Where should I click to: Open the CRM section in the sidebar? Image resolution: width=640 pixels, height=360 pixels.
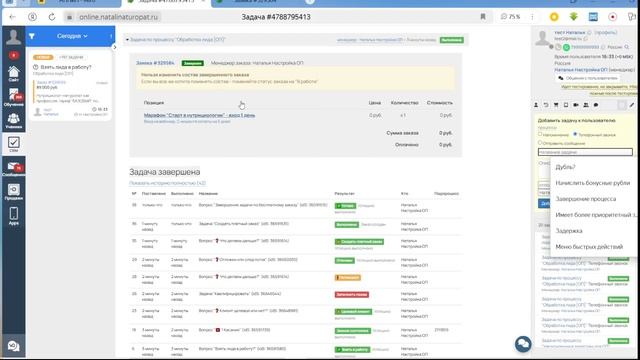[13, 144]
